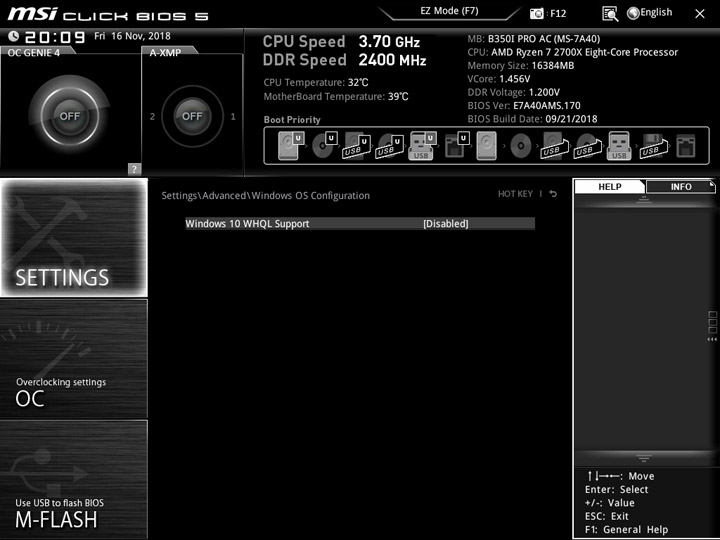720x540 pixels.
Task: Open the OC overclocking settings tile
Action: pyautogui.click(x=74, y=359)
